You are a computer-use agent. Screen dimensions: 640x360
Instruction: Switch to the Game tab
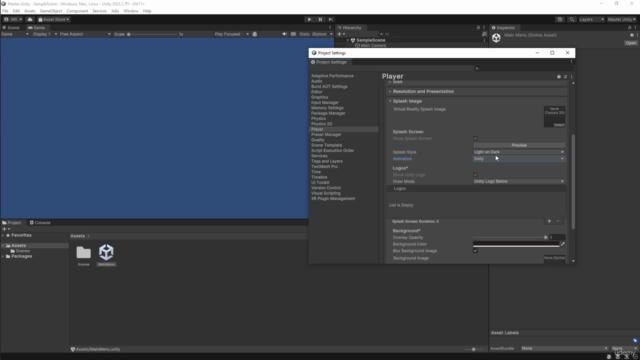click(x=37, y=28)
